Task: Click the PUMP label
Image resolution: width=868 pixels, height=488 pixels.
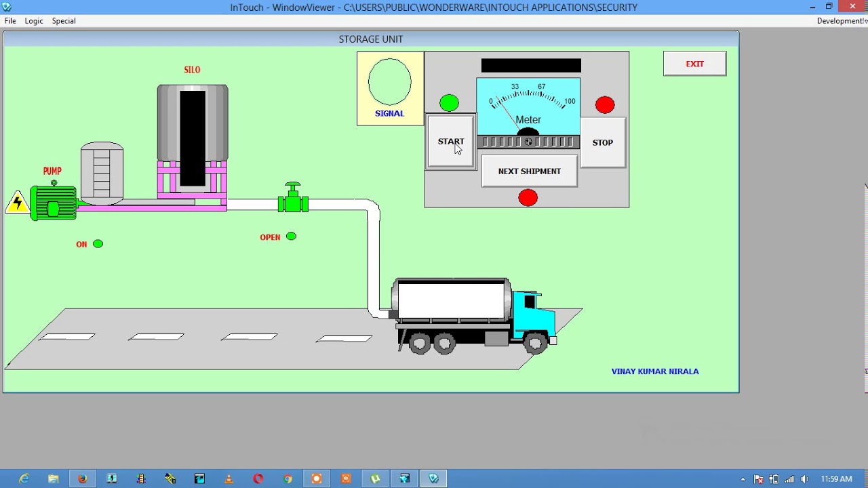Action: tap(52, 171)
